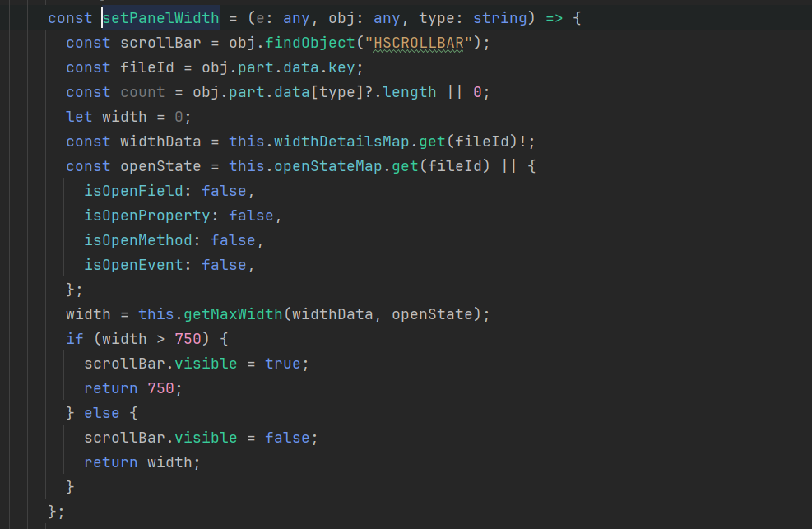Click the isOpenMethod property key
This screenshot has width=812, height=529.
click(138, 240)
